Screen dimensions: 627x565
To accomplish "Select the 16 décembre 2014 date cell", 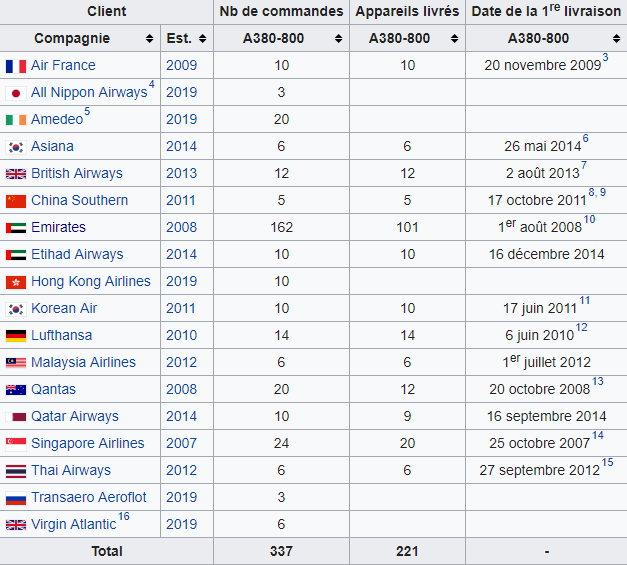I will pos(547,254).
